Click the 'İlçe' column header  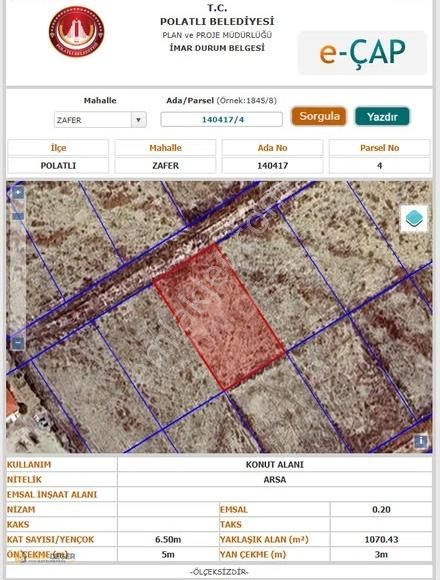point(58,148)
